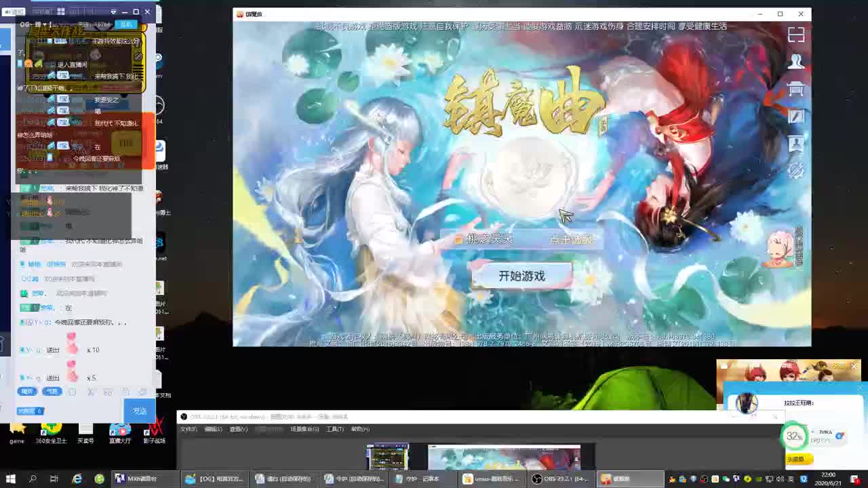Close the popup advertisement banner
Screen dimensions: 868x488
click(854, 366)
